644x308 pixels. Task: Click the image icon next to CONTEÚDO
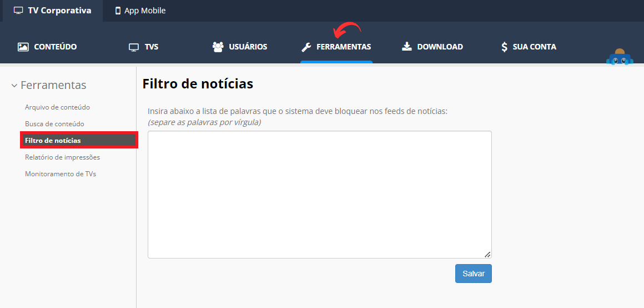click(23, 47)
